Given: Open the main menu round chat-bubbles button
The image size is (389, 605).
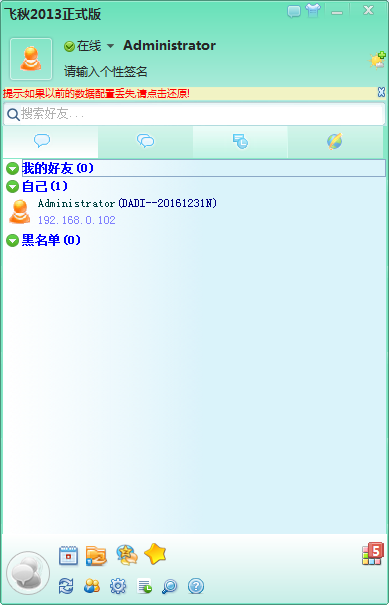Looking at the screenshot, I should 28,573.
